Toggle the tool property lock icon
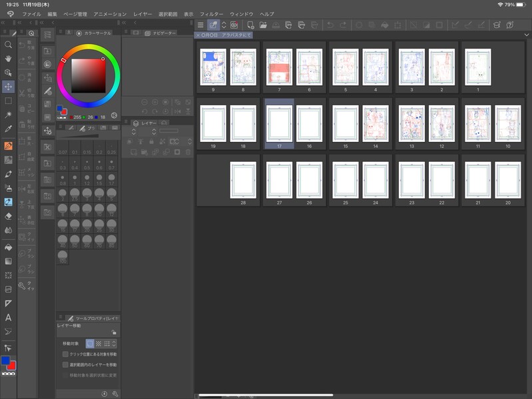 [x=114, y=332]
